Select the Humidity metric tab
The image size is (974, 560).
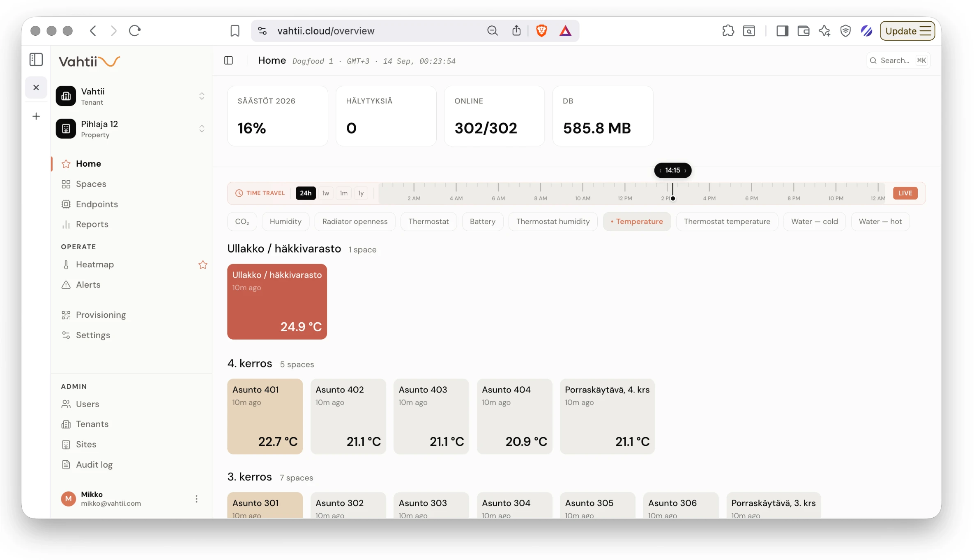pos(286,222)
